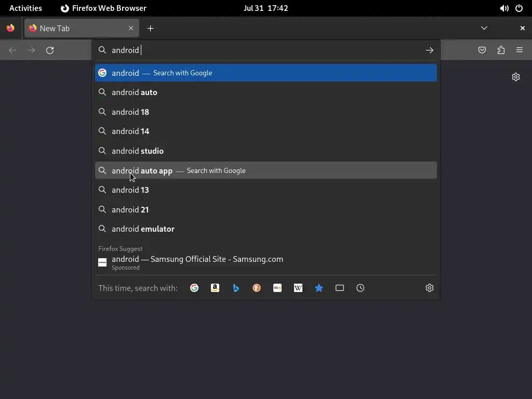This screenshot has width=532, height=399.
Task: Open Firefox hamburger application menu
Action: [520, 50]
